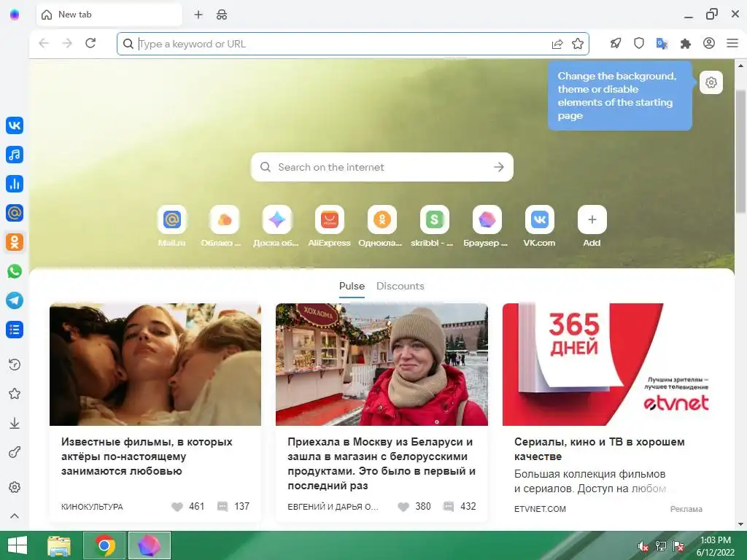This screenshot has width=747, height=560.
Task: Collapse the sidebar with the up chevron
Action: [x=15, y=516]
